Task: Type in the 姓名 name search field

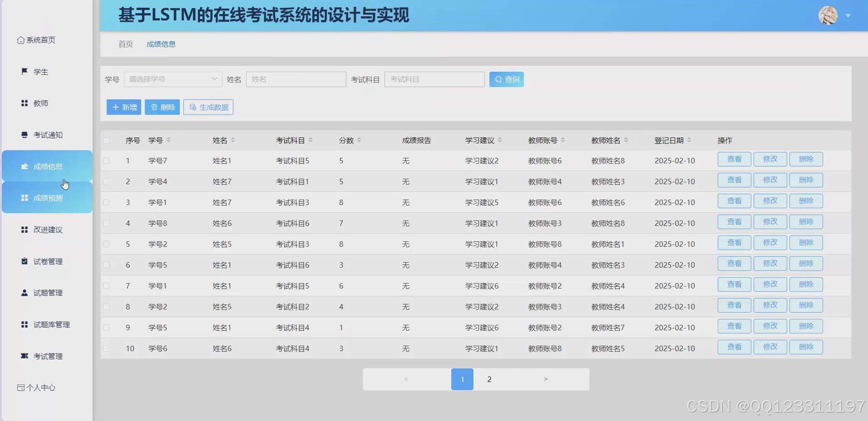Action: (296, 79)
